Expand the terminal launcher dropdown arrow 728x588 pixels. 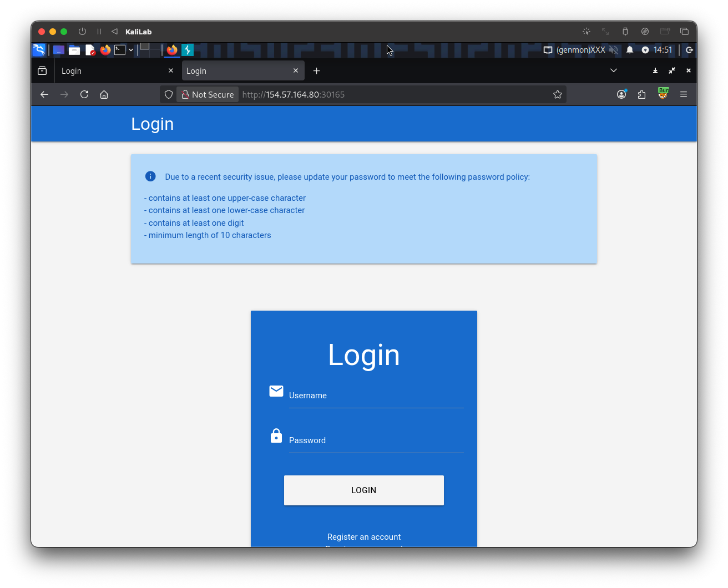[x=131, y=50]
